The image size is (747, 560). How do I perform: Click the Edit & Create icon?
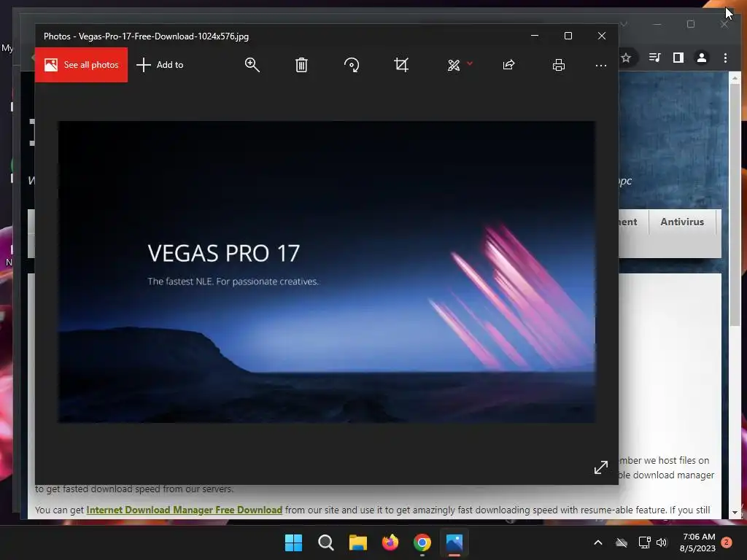454,65
